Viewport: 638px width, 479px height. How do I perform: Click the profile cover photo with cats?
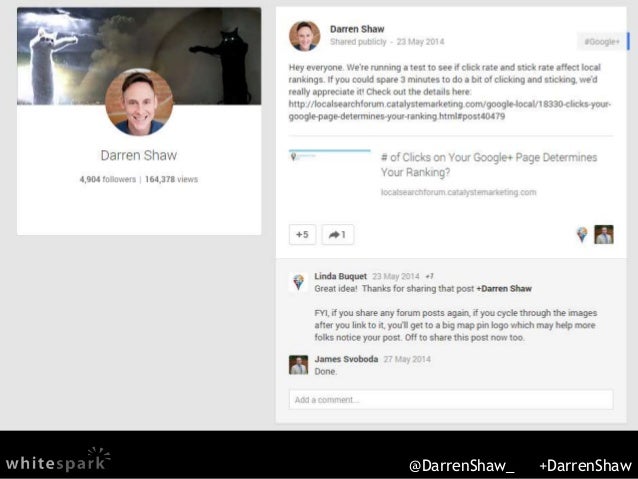coord(139,56)
